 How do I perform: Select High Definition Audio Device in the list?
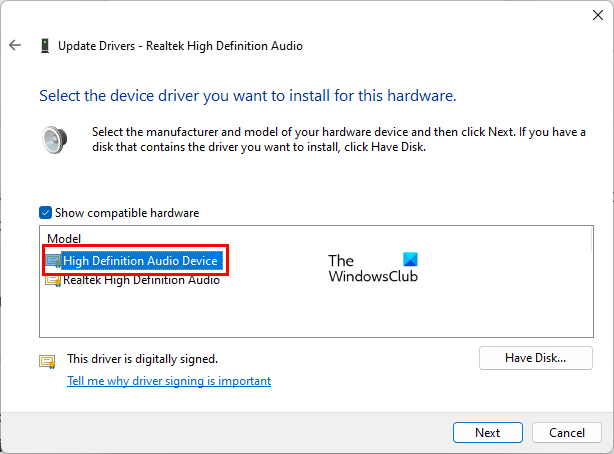point(139,261)
